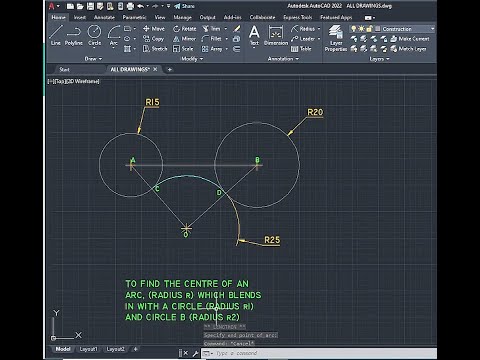480x360 pixels.
Task: Select the Arc tool
Action: click(114, 35)
